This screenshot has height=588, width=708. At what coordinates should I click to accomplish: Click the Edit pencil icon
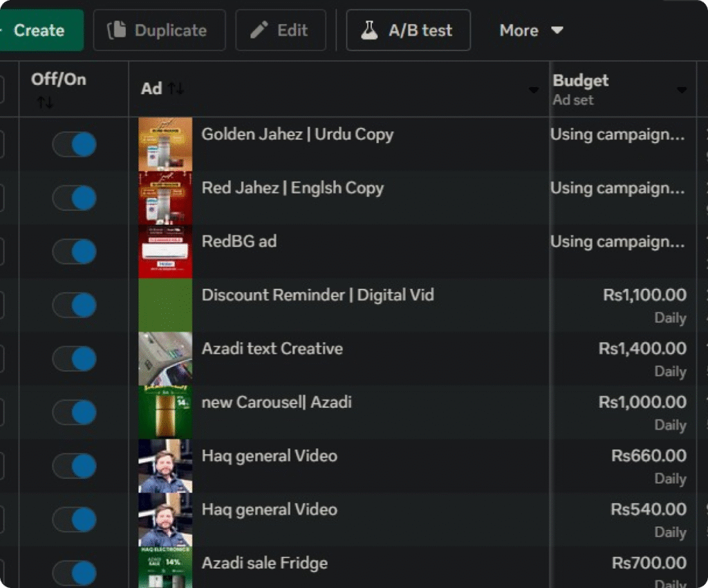259,30
